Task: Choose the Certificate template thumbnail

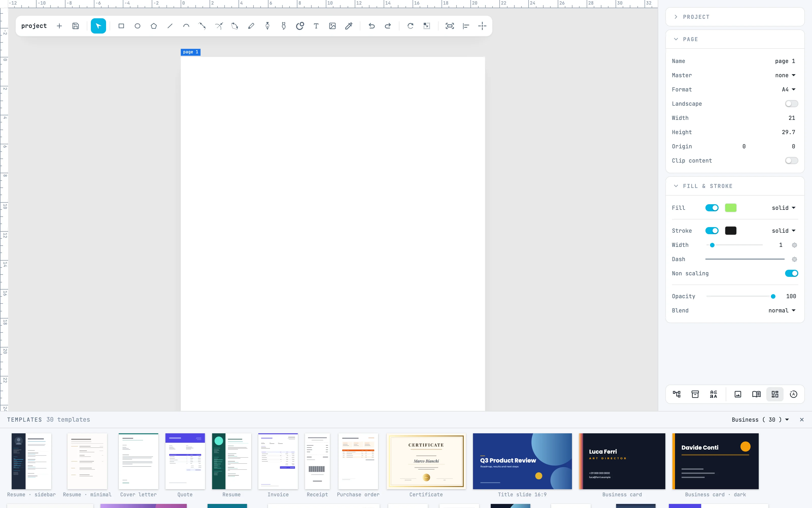Action: [x=426, y=461]
